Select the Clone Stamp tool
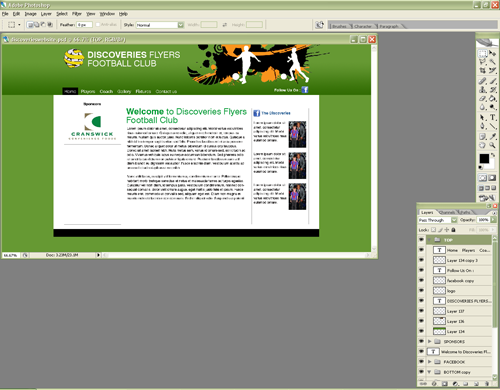The image size is (500, 390). [482, 90]
